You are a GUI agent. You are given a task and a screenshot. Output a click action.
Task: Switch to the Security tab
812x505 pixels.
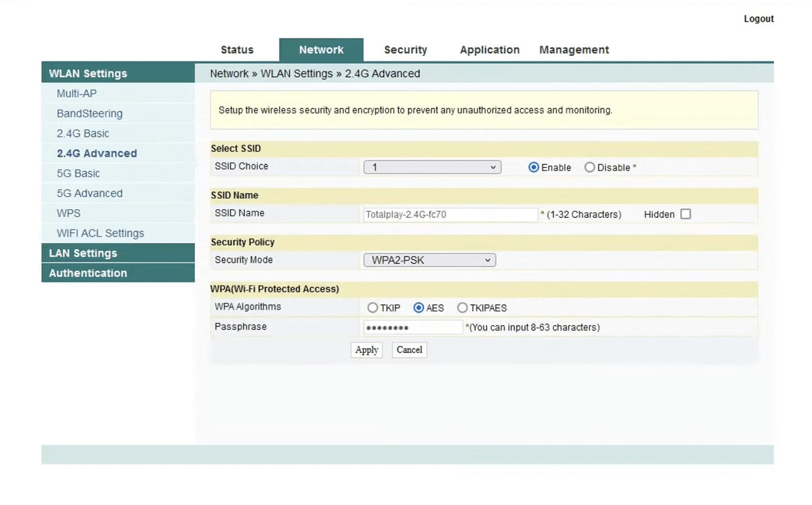click(x=405, y=50)
